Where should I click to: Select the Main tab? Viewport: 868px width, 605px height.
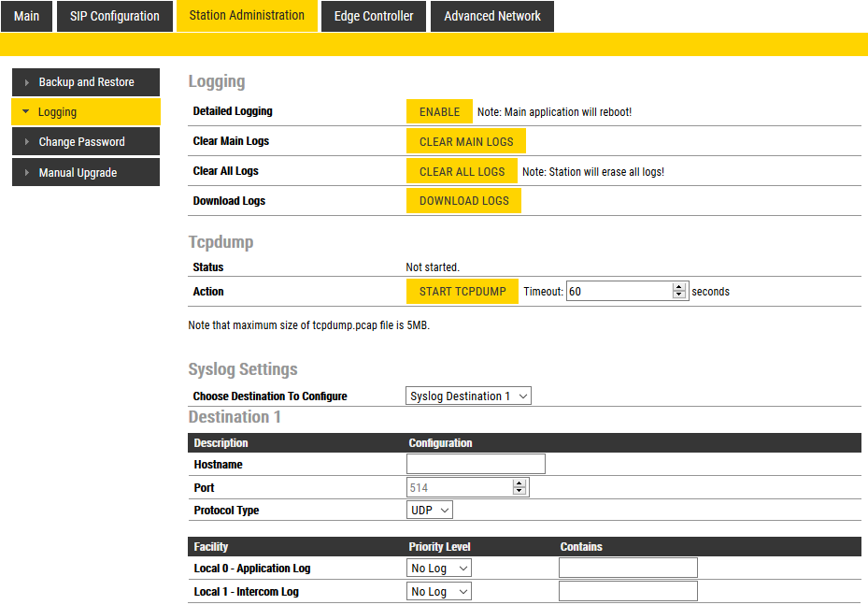(27, 16)
